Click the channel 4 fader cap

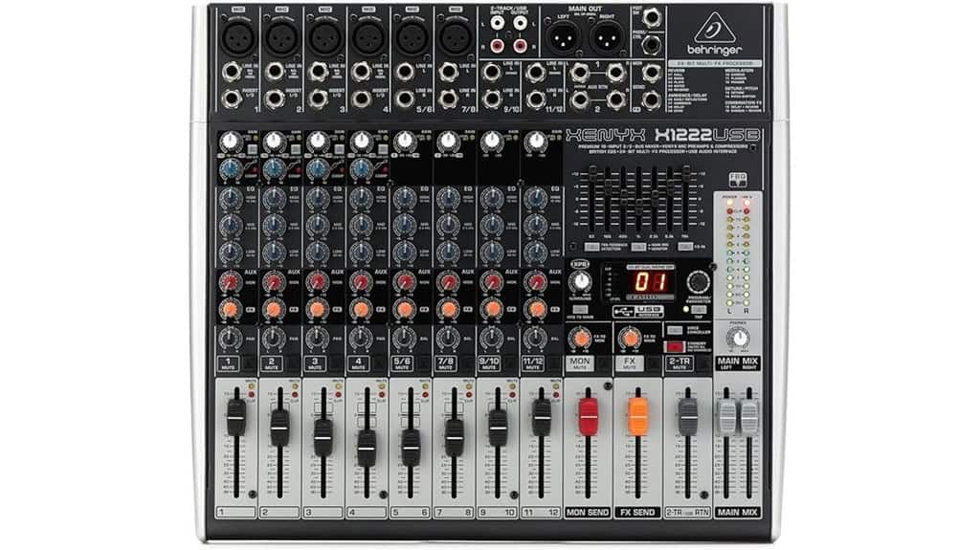click(x=367, y=441)
